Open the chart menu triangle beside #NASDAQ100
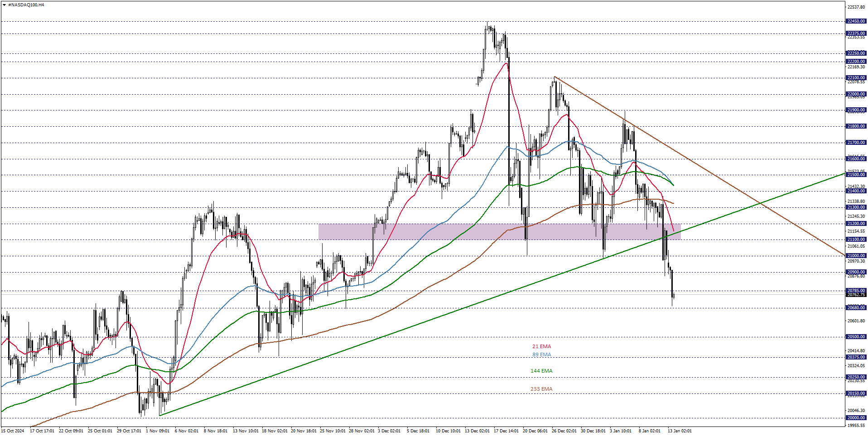 coord(4,5)
